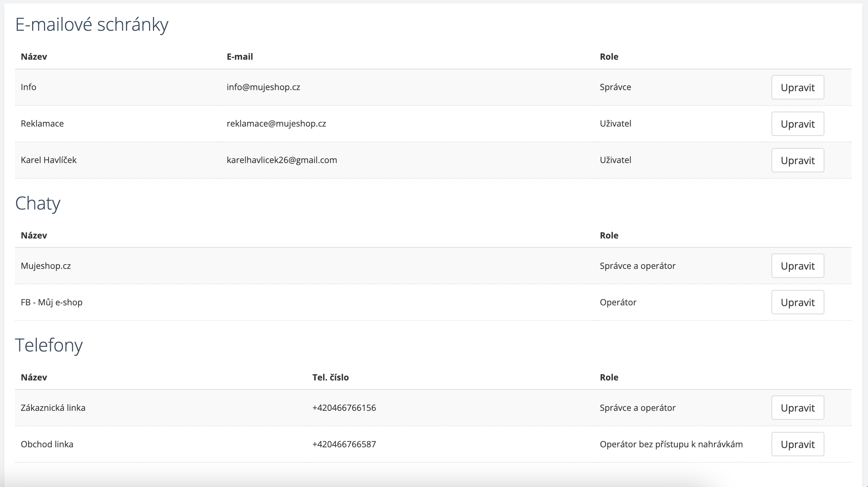
Task: Open Upravit for the Mujeshop.cz chat
Action: click(797, 266)
